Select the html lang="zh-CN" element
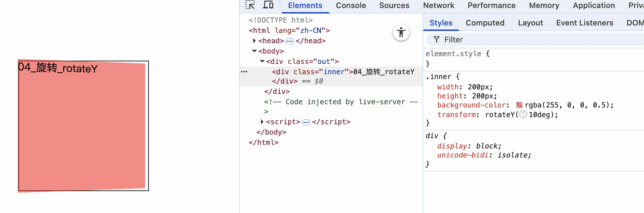 (x=289, y=30)
